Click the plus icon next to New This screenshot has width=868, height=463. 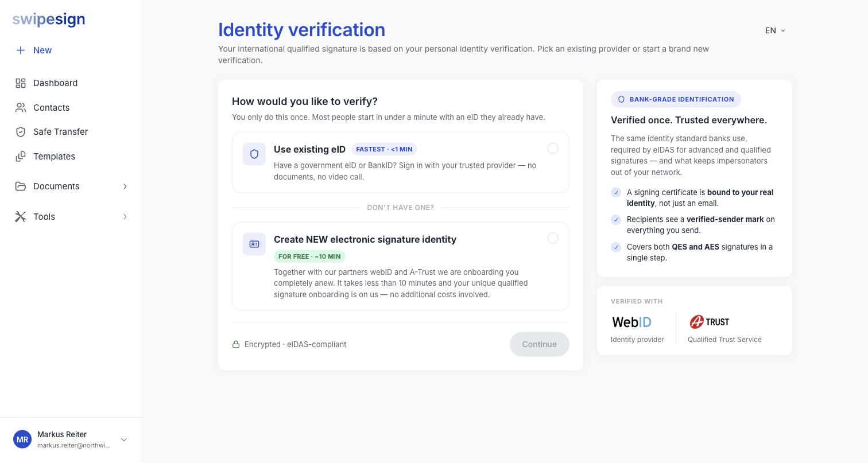[x=21, y=50]
